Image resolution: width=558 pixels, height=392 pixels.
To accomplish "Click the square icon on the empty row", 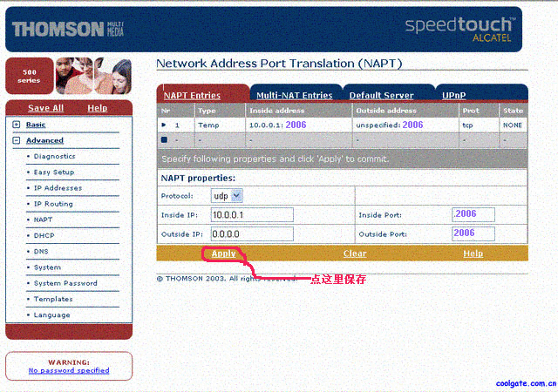I will (x=164, y=139).
